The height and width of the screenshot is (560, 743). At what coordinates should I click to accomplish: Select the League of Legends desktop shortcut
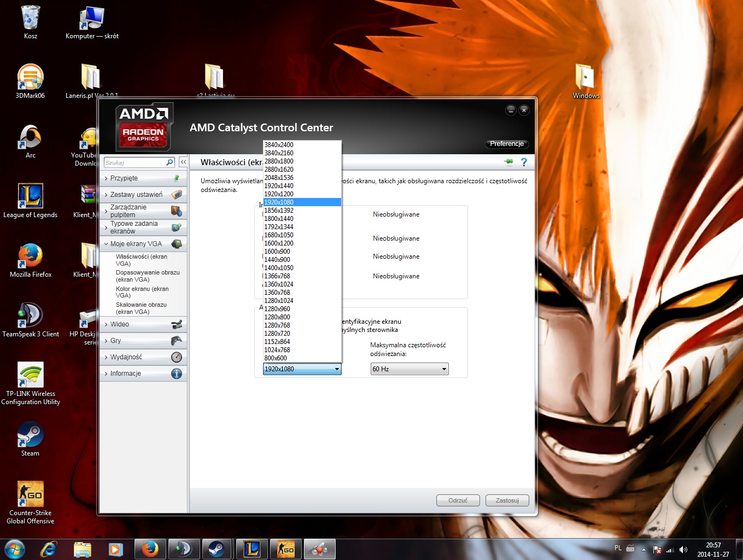tap(30, 201)
